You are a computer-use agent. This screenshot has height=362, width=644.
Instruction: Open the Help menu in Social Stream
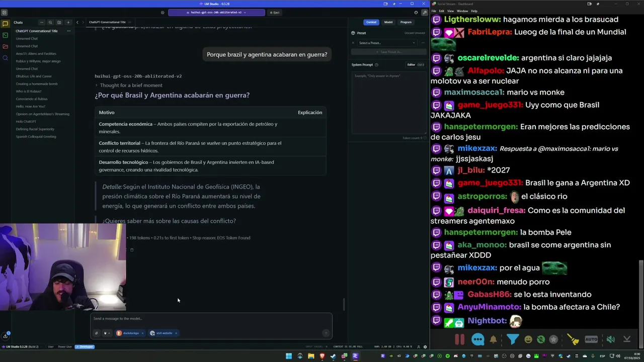(x=474, y=11)
